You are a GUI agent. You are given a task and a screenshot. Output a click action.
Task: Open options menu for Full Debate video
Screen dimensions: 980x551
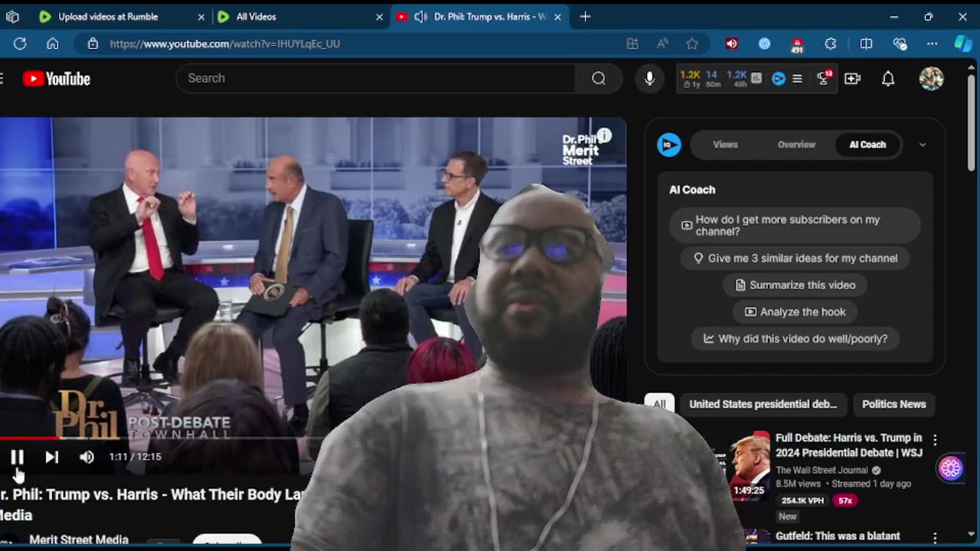click(935, 440)
